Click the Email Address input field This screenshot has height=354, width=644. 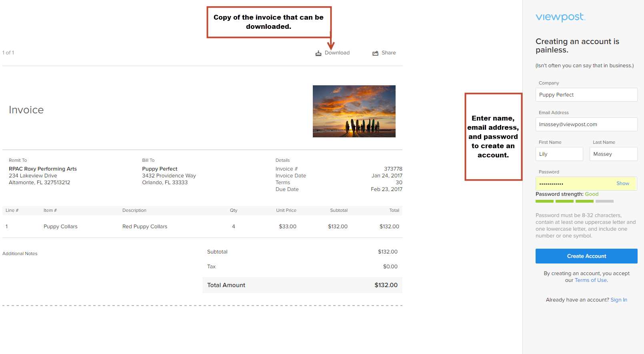point(586,125)
